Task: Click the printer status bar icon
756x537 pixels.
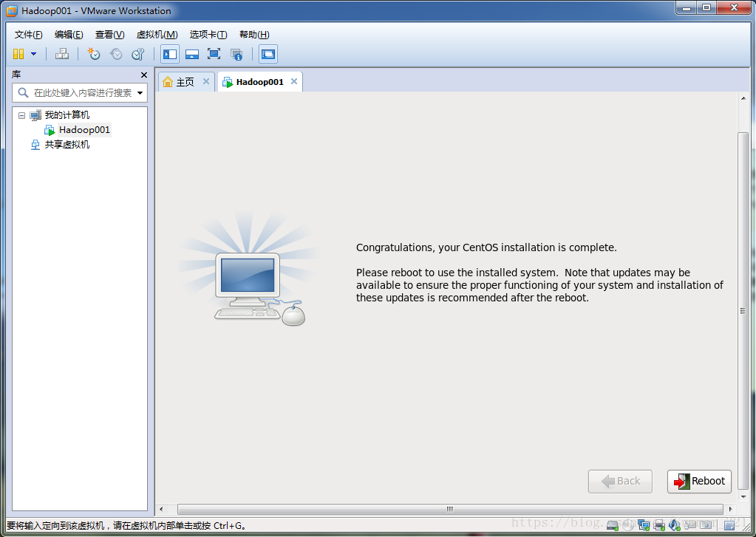Action: [659, 525]
